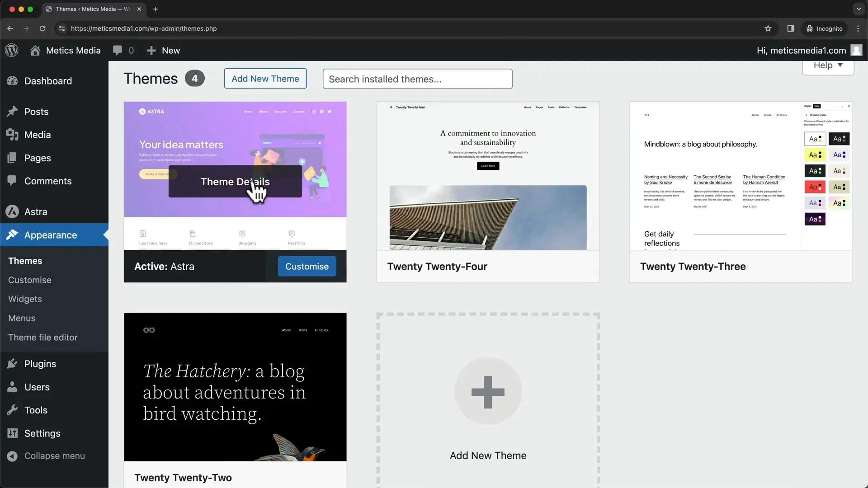Click the Users person icon
The image size is (868, 488).
tap(12, 387)
